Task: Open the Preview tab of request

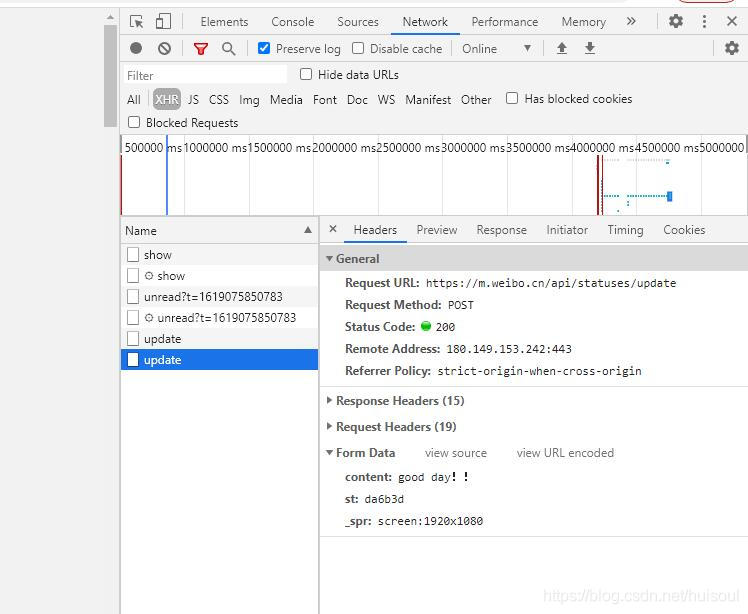Action: pos(437,230)
